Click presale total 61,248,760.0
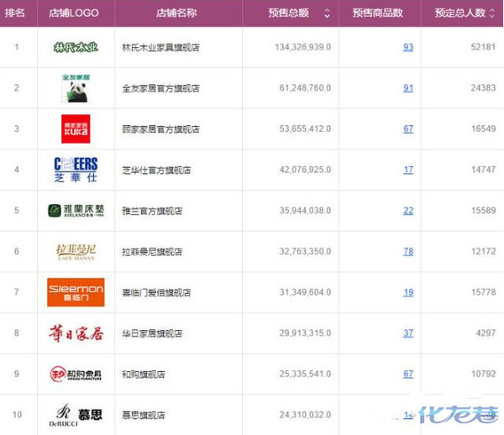This screenshot has width=504, height=435. (305, 88)
